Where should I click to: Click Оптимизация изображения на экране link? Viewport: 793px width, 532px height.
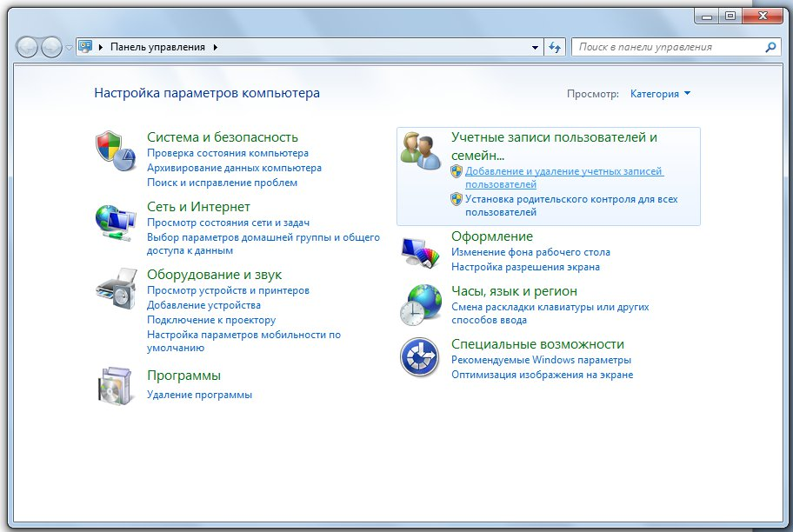point(543,374)
